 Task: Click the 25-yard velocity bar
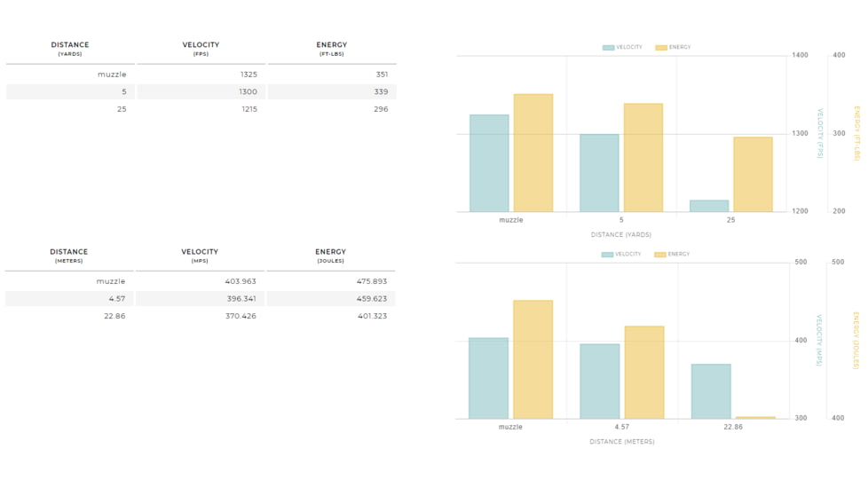tap(709, 206)
